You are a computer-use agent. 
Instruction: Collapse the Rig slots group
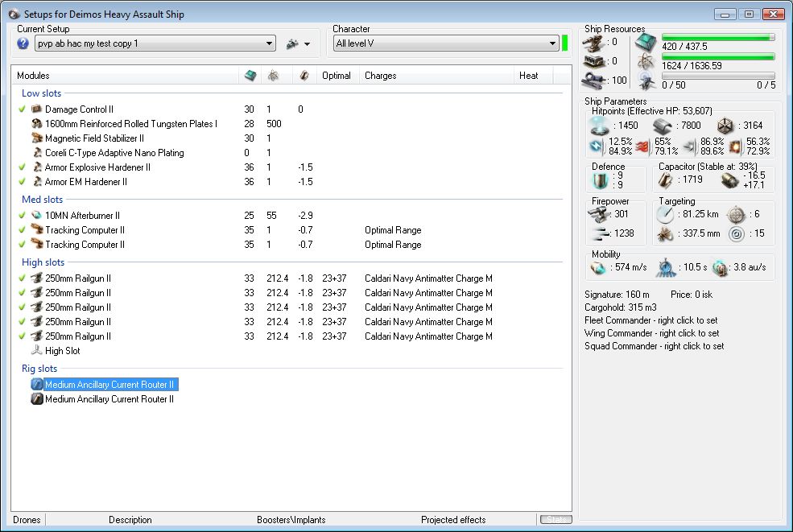click(x=39, y=368)
